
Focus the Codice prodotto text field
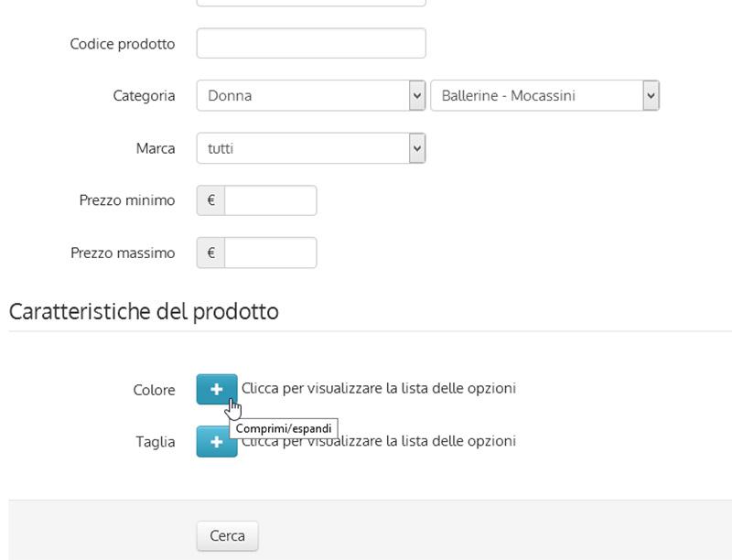click(x=311, y=43)
